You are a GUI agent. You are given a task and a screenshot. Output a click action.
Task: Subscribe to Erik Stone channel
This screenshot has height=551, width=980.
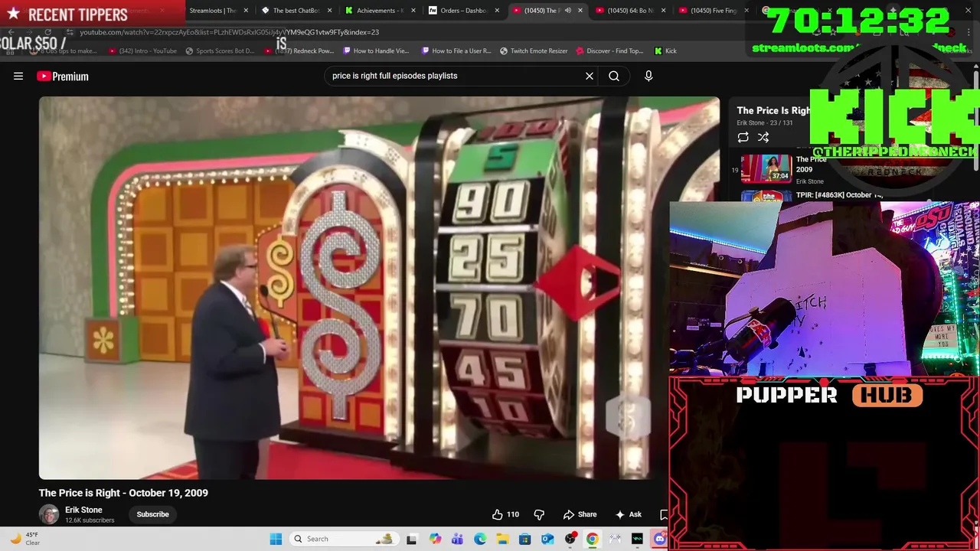pyautogui.click(x=152, y=514)
